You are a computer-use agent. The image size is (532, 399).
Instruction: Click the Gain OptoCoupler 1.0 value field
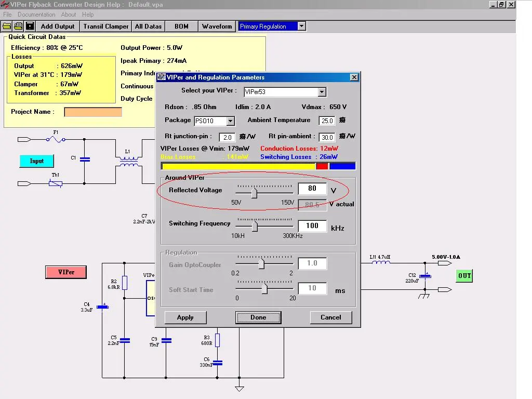[x=312, y=263]
